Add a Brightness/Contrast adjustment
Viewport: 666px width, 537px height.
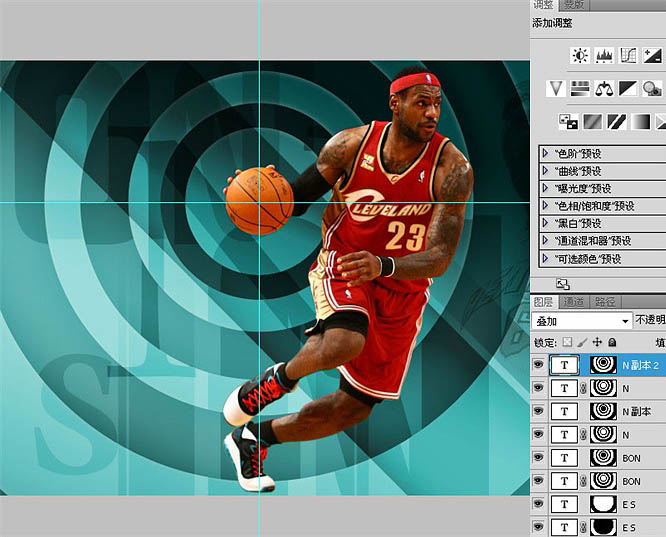pos(580,56)
